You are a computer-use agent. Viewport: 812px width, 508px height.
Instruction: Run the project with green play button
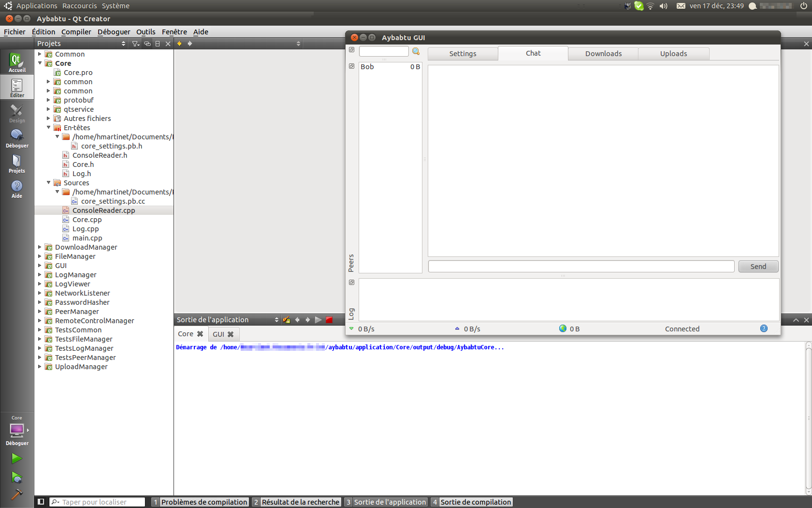coord(16,458)
